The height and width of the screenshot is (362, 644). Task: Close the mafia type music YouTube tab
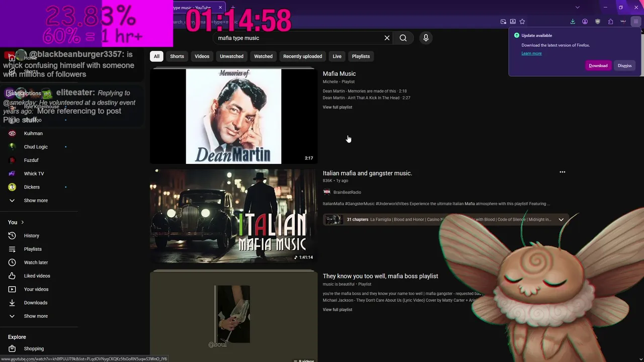220,8
